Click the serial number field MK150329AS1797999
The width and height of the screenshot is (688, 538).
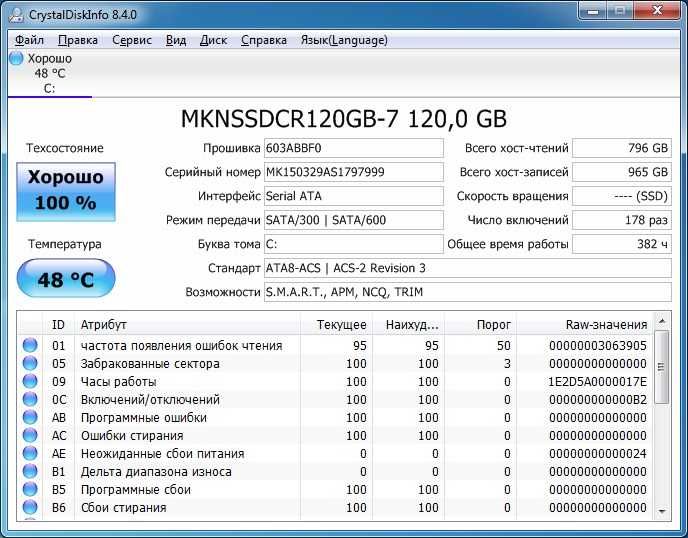click(x=354, y=172)
